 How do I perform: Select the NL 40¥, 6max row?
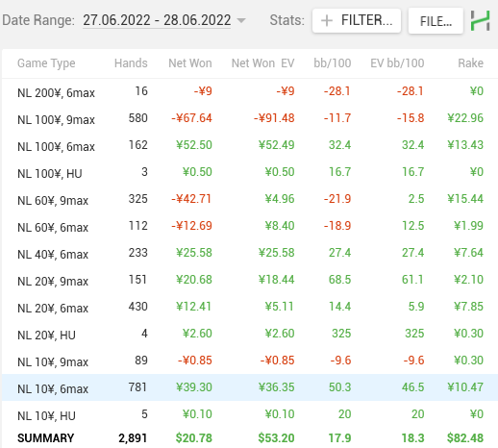(x=250, y=254)
